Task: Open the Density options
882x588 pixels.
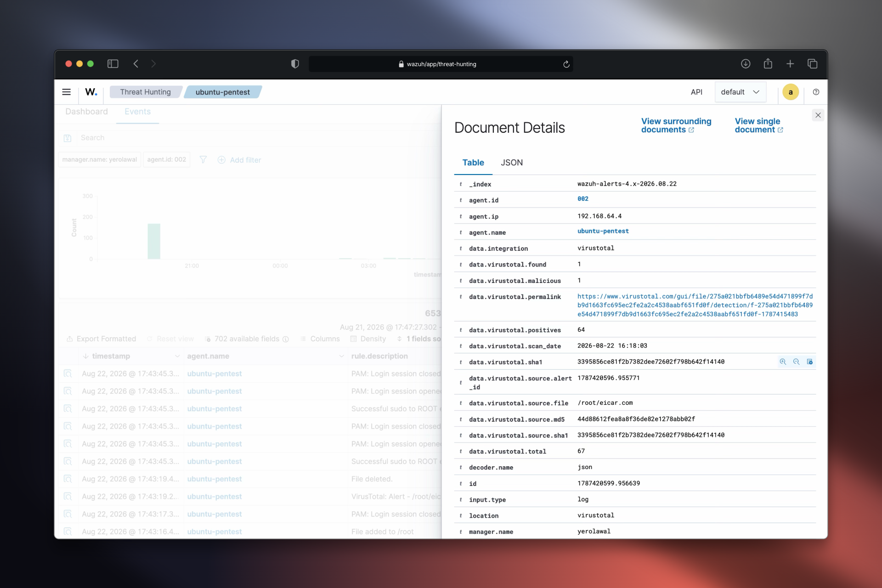Action: point(368,339)
